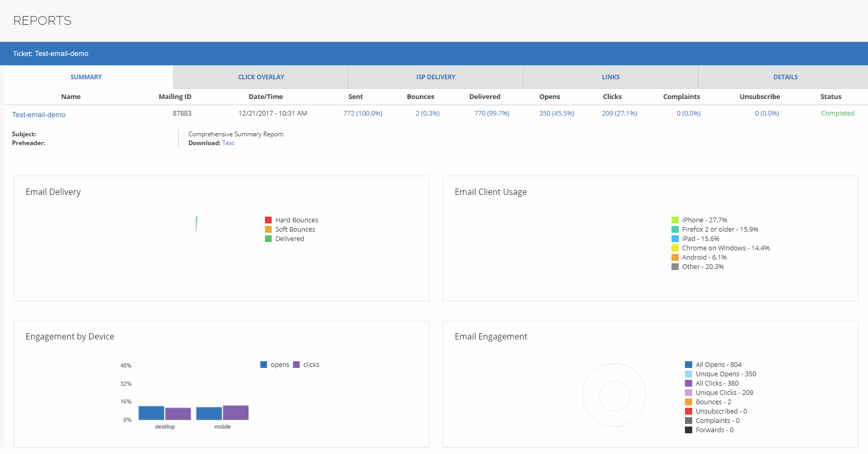Click the Sent count 772 (100.0%) link
Viewport: 868px width, 454px height.
362,113
